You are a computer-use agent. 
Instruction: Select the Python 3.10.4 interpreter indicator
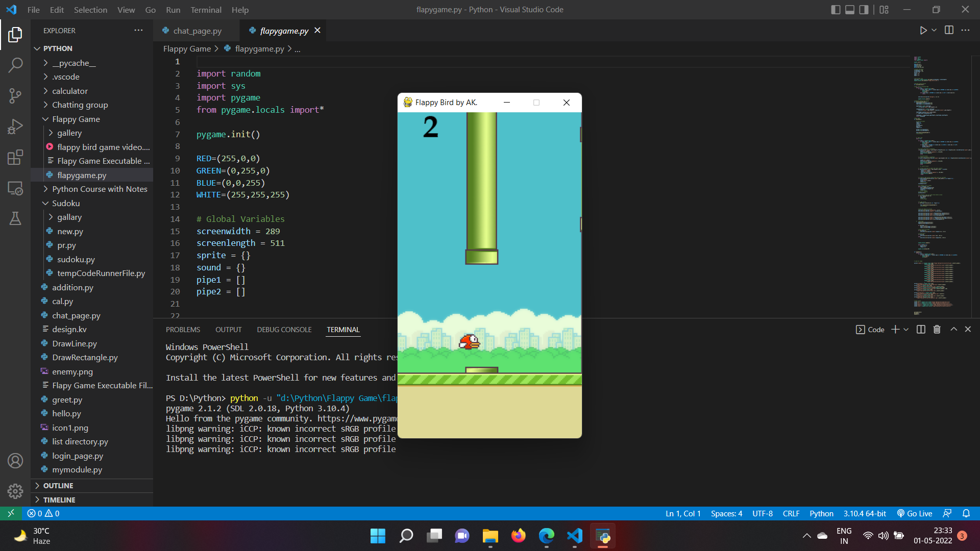coord(864,513)
